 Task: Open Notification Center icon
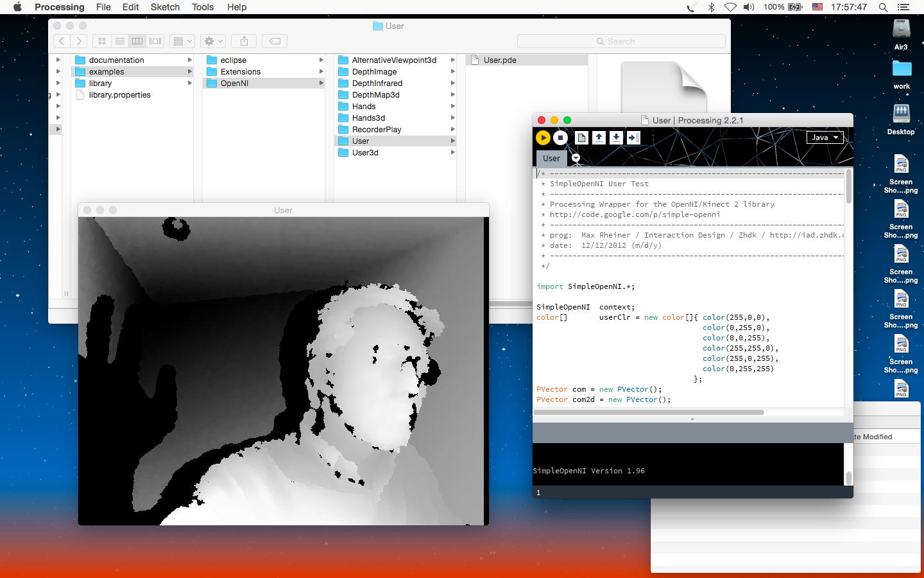903,7
